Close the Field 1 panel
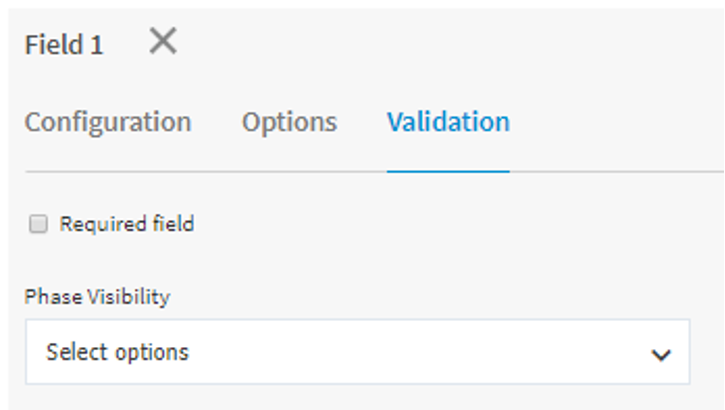 pyautogui.click(x=163, y=42)
